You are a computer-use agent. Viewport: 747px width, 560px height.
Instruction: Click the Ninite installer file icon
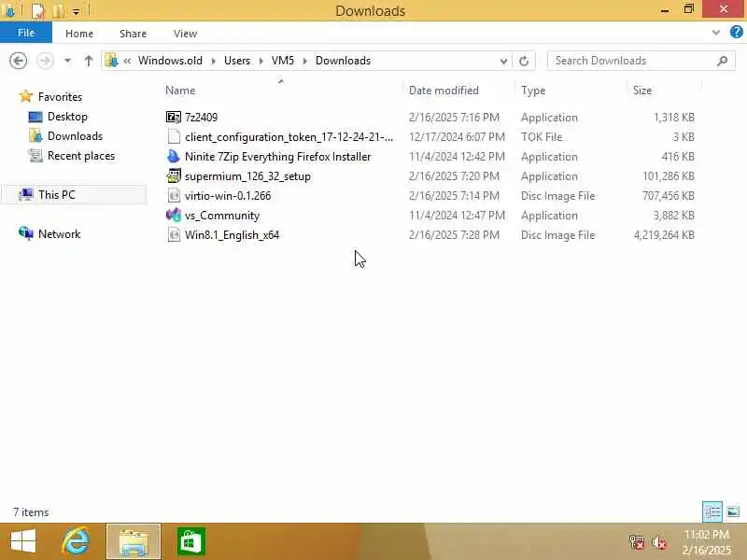click(x=174, y=156)
